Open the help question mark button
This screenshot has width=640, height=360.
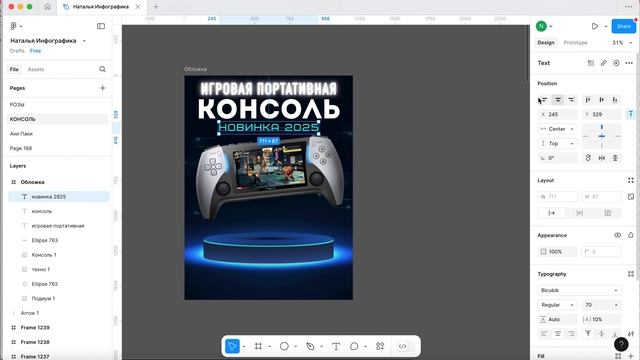(621, 344)
